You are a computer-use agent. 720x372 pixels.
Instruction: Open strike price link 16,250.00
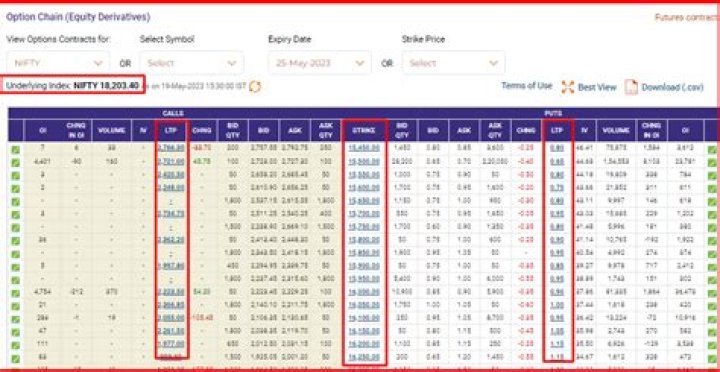(364, 357)
